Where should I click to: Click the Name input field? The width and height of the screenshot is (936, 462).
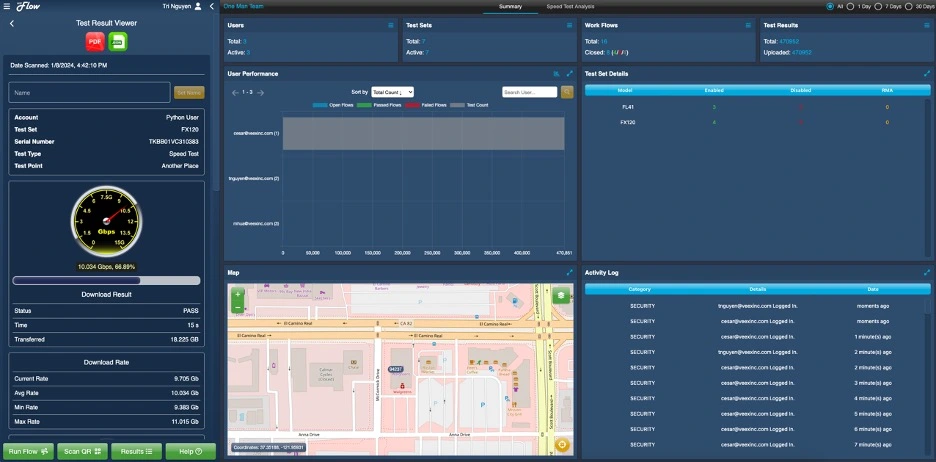click(90, 92)
